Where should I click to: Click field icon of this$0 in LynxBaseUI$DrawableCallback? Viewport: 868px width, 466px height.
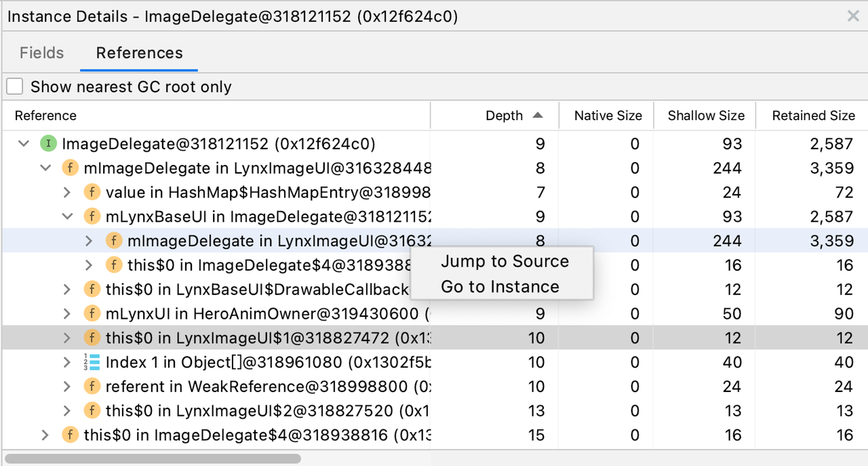coord(92,290)
